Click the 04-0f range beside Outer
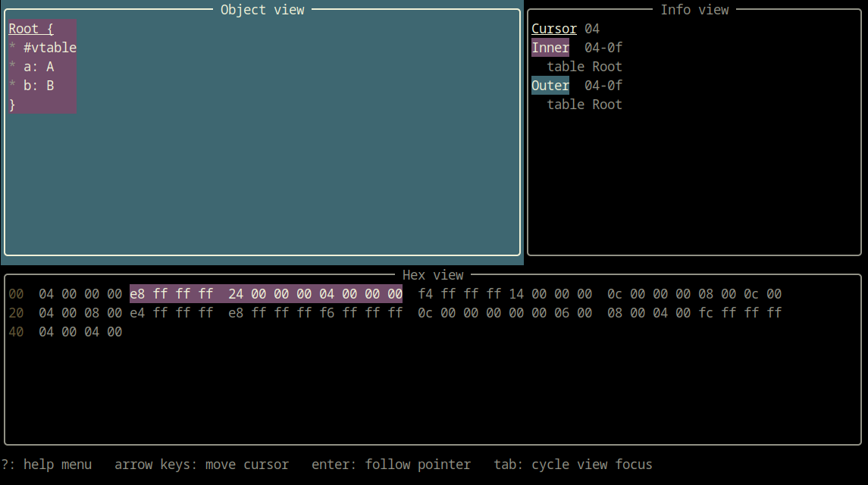The height and width of the screenshot is (485, 868). pos(603,86)
